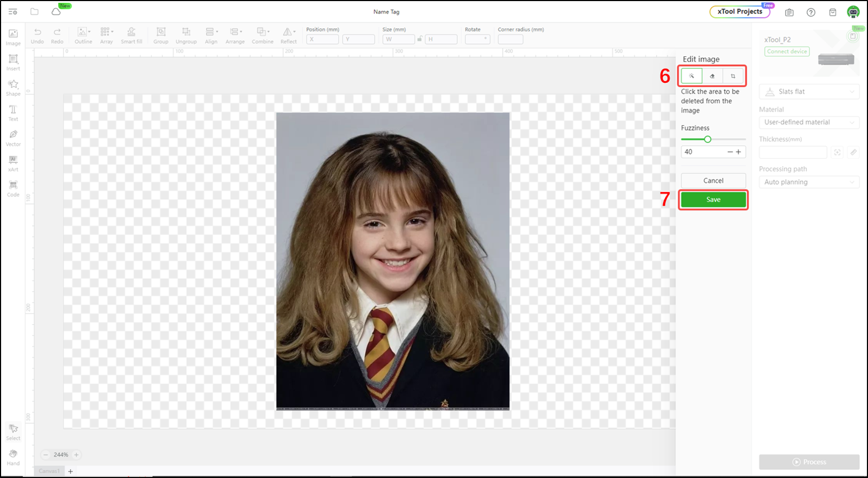Image resolution: width=868 pixels, height=478 pixels.
Task: Select the Shape tool
Action: point(13,88)
